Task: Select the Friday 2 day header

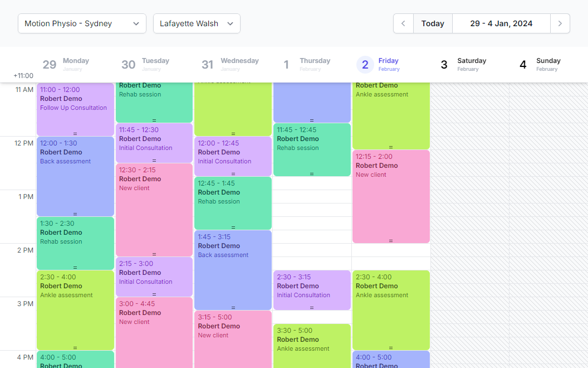Action: click(x=379, y=64)
